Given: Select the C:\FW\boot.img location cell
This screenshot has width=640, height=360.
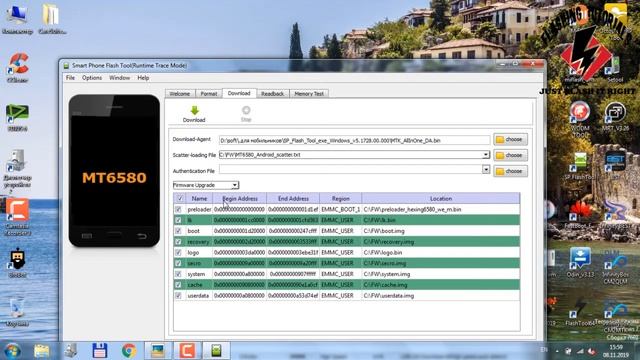Looking at the screenshot, I should [441, 231].
